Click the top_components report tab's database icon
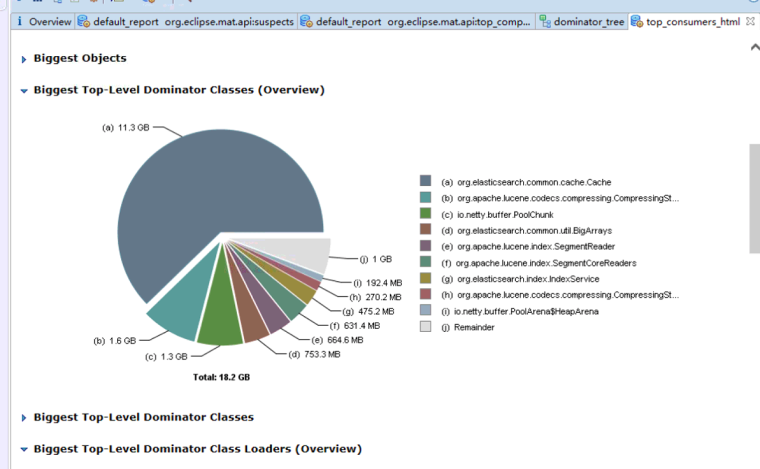This screenshot has height=469, width=760. pyautogui.click(x=306, y=21)
